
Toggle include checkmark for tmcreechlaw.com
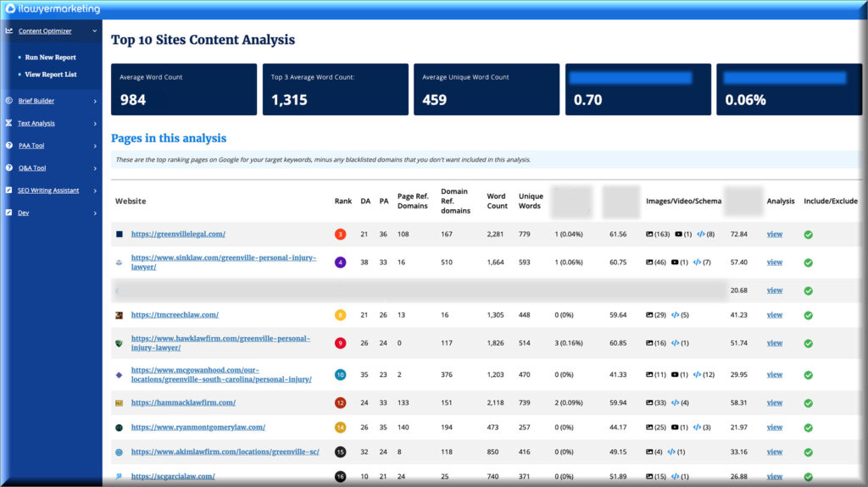(808, 315)
